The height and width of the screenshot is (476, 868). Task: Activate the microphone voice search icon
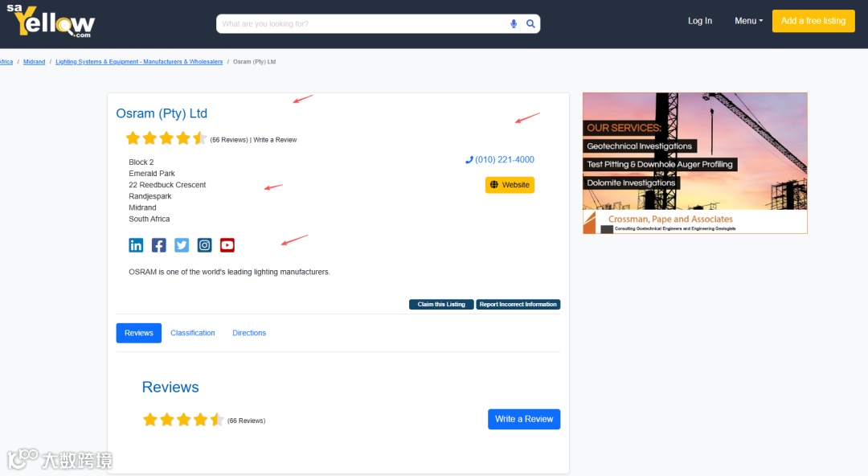[514, 24]
